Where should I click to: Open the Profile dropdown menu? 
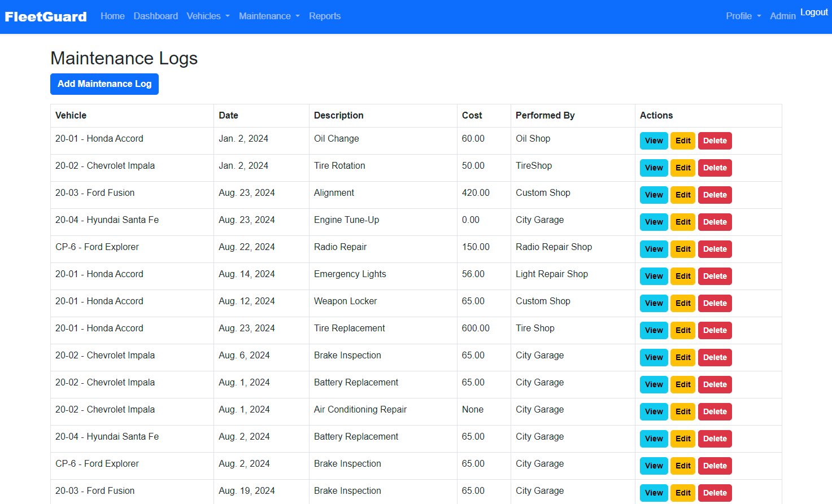point(743,16)
